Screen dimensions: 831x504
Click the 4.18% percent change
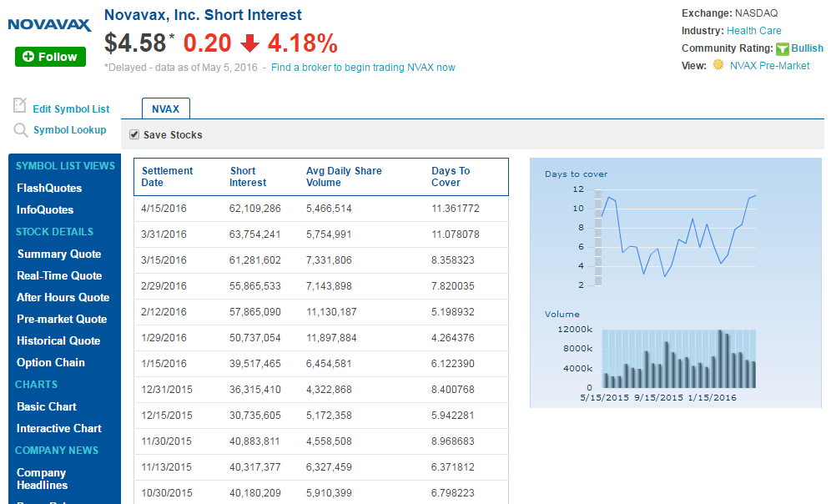tap(303, 43)
